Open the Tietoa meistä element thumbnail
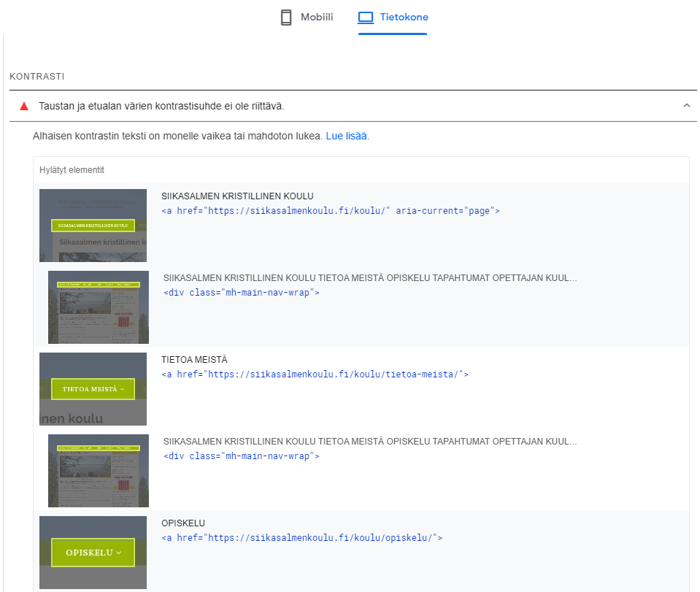The image size is (700, 592). coord(93,389)
